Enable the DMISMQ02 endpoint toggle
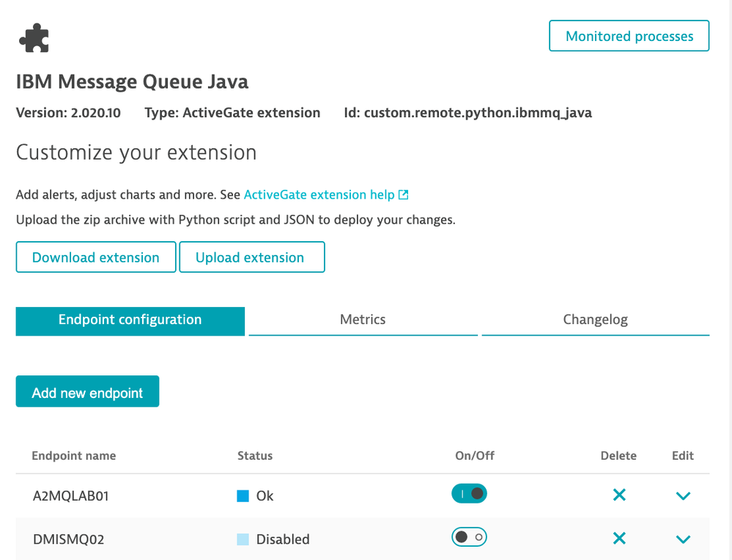 [x=469, y=537]
